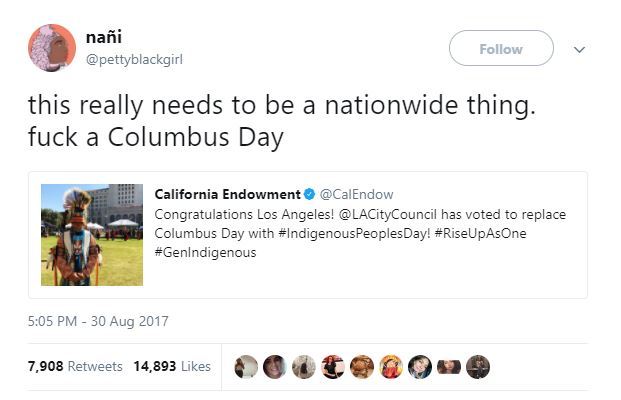Open the 5:05 PM - 30 Aug 2017 timestamp

coord(99,321)
